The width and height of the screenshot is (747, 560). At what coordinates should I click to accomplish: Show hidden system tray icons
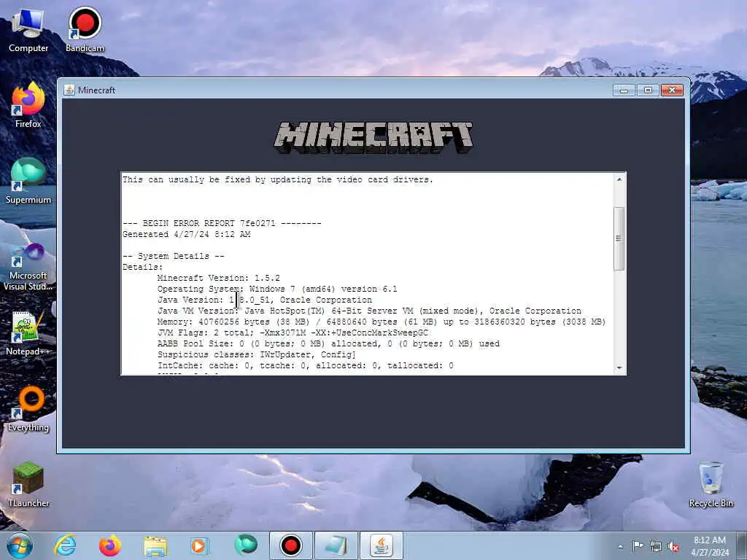point(620,547)
